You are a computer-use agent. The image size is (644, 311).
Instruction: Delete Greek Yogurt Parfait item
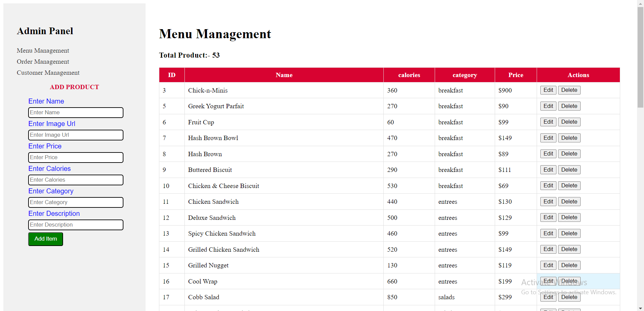point(569,106)
